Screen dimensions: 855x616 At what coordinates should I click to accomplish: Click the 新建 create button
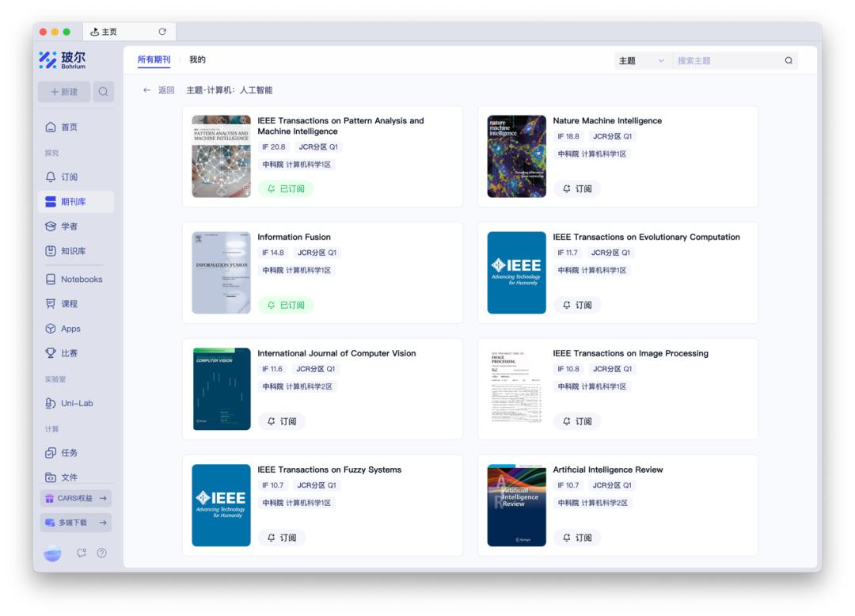[64, 92]
